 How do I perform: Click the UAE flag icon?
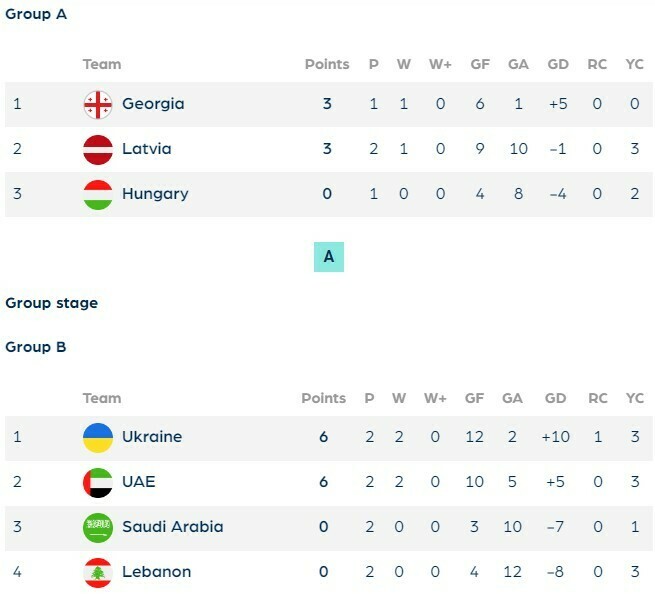[98, 482]
